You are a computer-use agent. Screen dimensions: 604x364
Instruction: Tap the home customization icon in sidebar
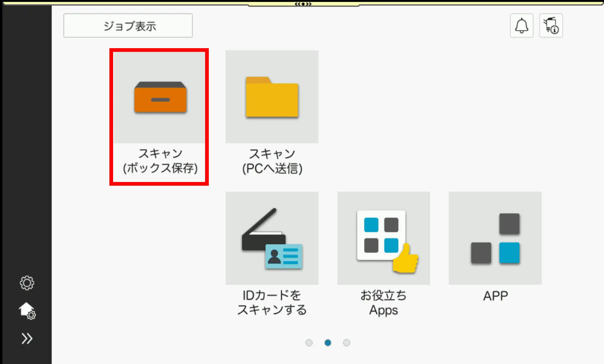[x=27, y=311]
